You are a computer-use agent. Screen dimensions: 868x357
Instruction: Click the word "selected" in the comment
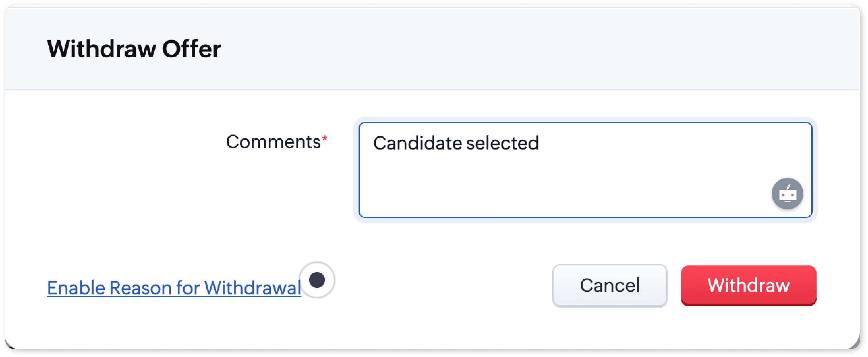point(503,143)
